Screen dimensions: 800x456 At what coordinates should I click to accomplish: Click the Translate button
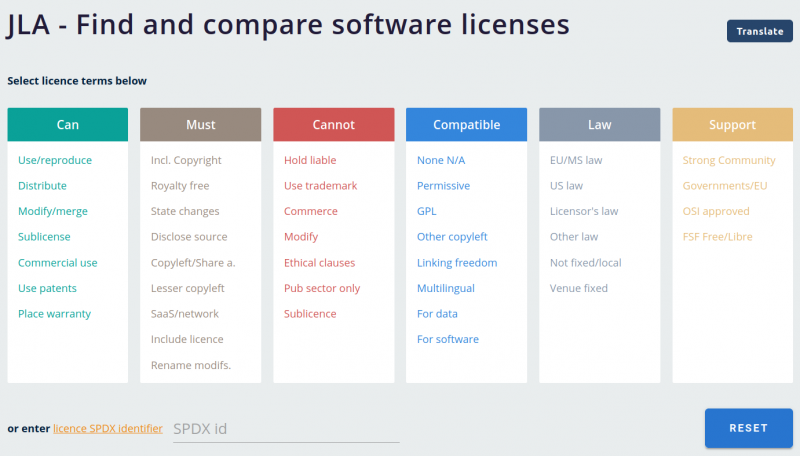click(x=759, y=31)
